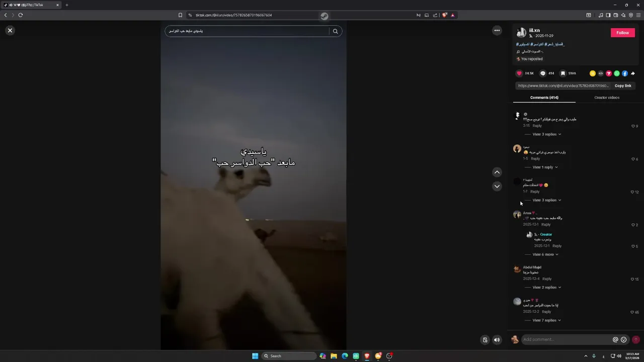Like the first comment with 9 likes

tap(633, 126)
